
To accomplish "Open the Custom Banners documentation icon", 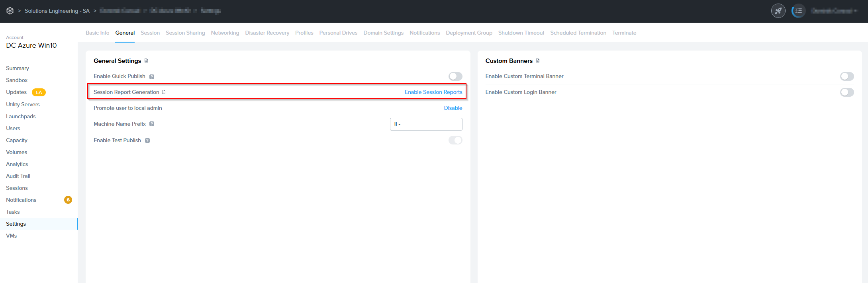I will point(538,61).
